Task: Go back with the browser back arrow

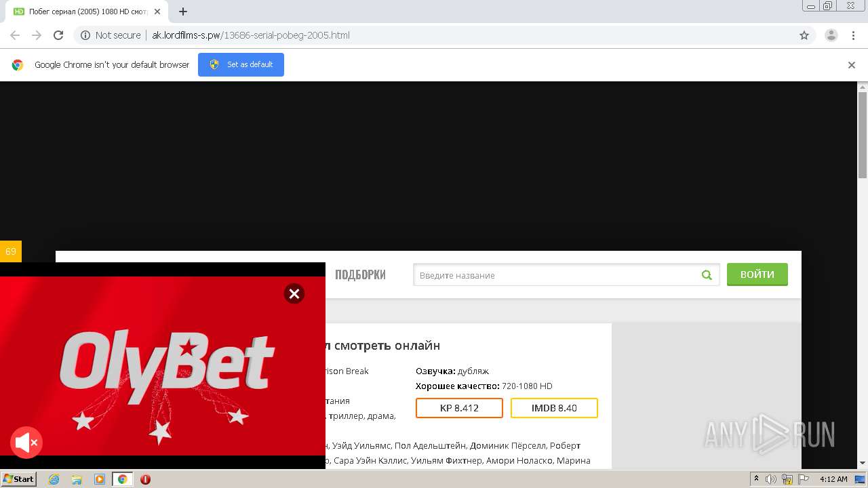Action: click(x=15, y=35)
